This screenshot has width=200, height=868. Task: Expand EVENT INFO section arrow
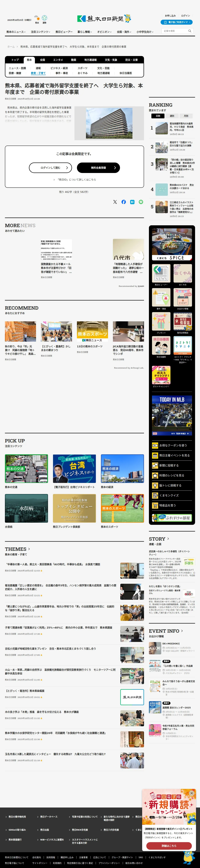coord(182,631)
